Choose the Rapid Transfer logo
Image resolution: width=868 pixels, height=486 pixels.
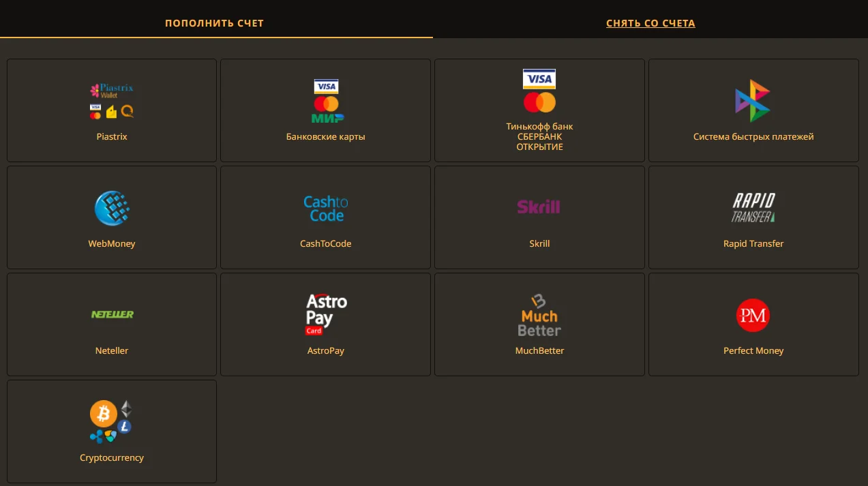[x=753, y=208]
